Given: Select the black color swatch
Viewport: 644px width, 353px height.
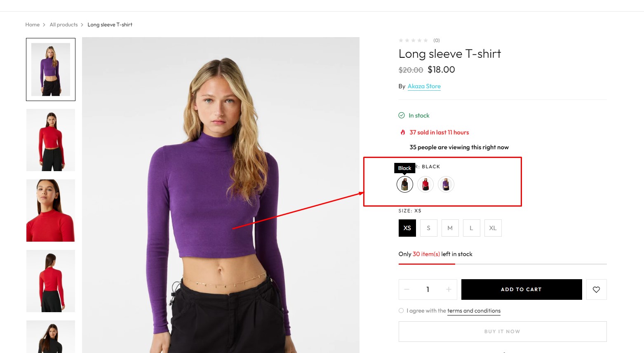Looking at the screenshot, I should pyautogui.click(x=405, y=184).
